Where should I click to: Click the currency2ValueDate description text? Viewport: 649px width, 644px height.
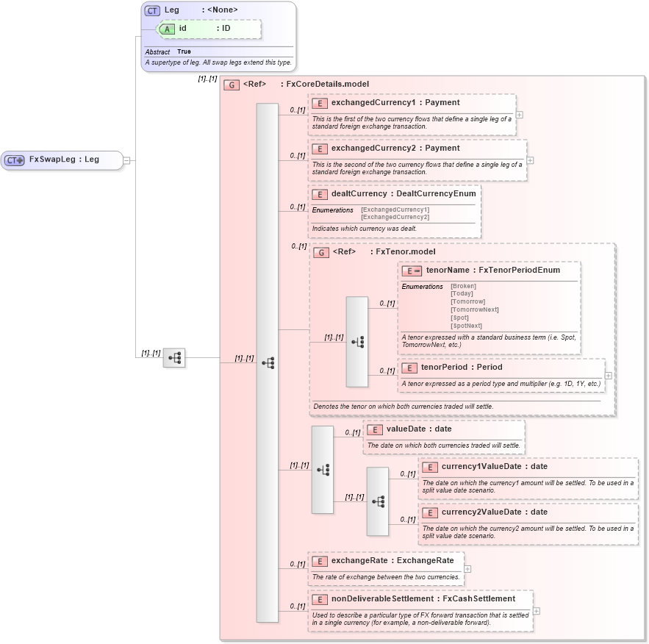[x=528, y=532]
